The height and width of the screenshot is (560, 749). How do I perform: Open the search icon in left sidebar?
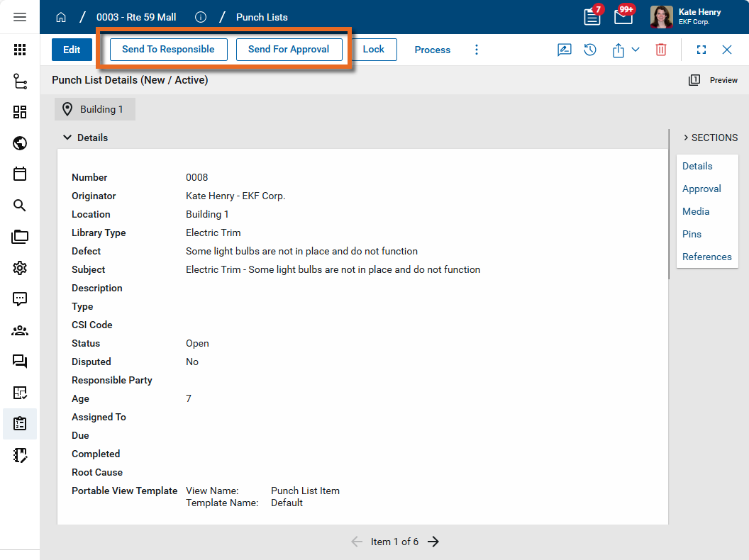[20, 206]
